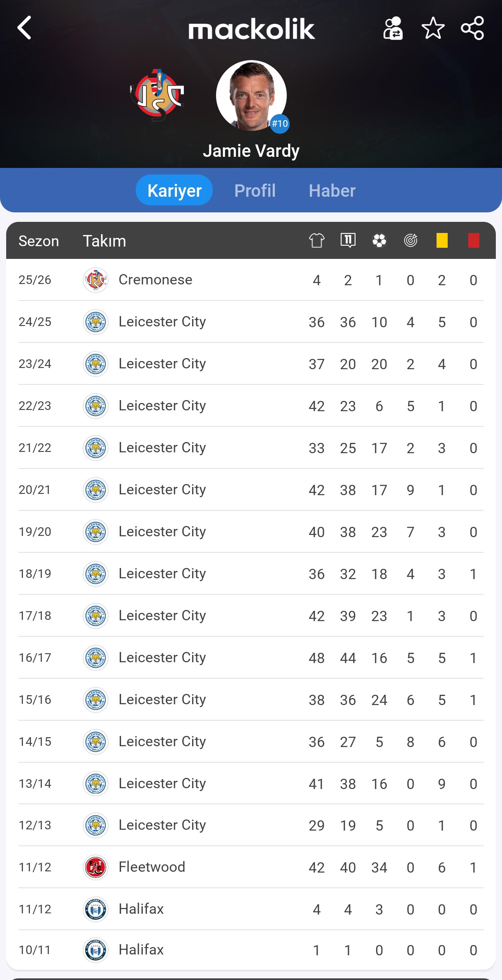Open Leicester City from 15/16 season row
This screenshot has width=502, height=980.
point(162,699)
